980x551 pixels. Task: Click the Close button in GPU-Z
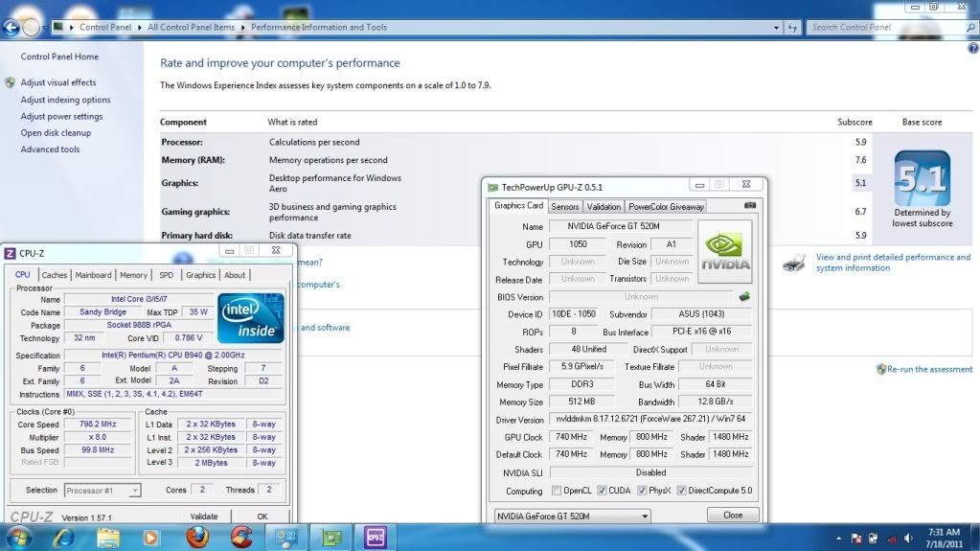(733, 515)
